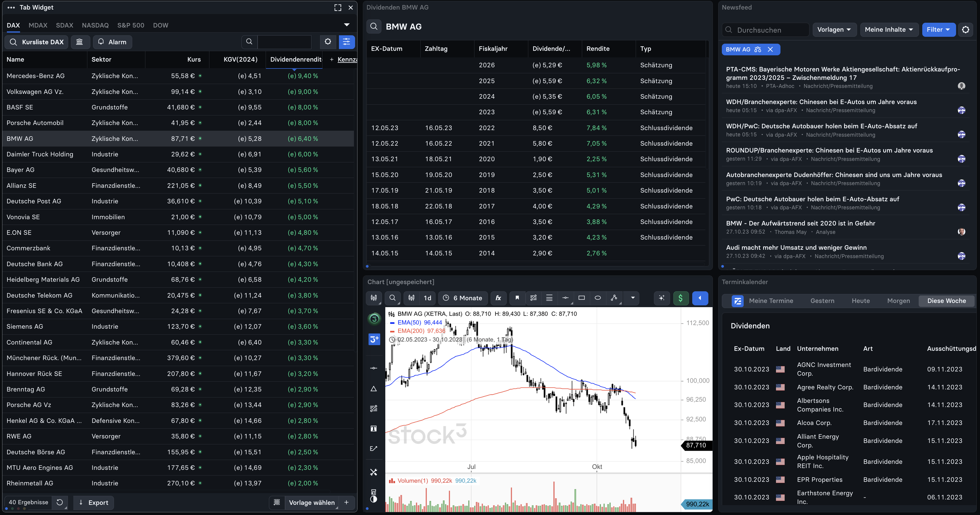This screenshot has width=980, height=515.
Task: Switch to the NASDAQ tab
Action: [x=95, y=25]
